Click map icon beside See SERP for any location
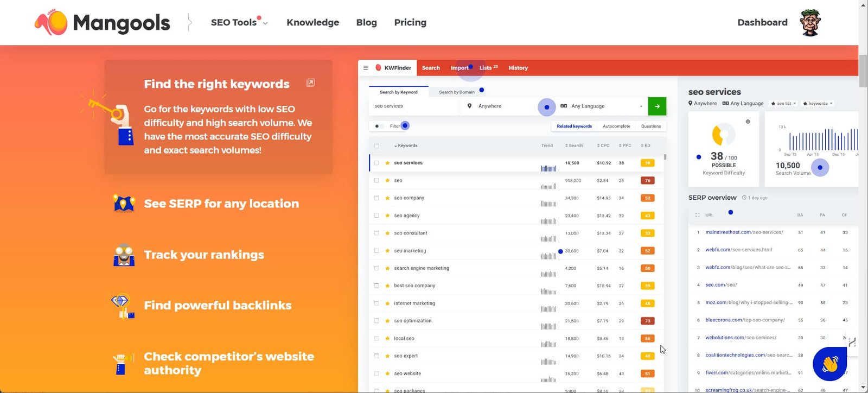 click(x=124, y=204)
